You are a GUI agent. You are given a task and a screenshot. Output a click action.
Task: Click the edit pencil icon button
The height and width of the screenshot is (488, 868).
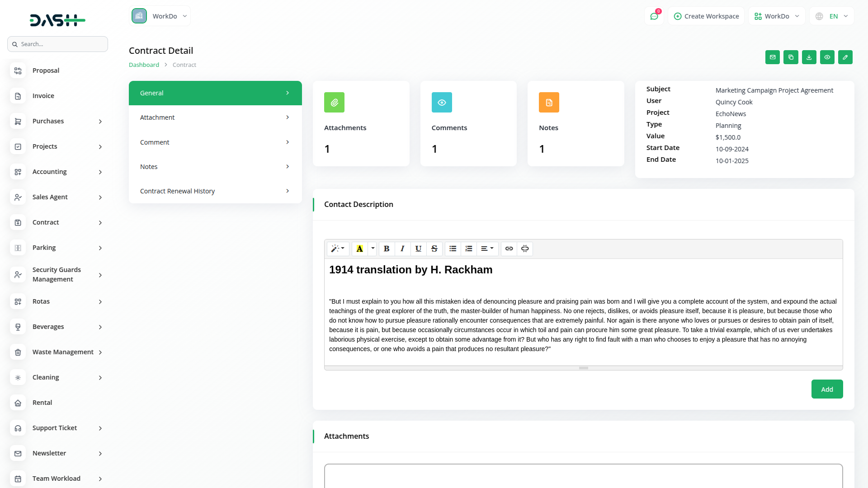(845, 57)
